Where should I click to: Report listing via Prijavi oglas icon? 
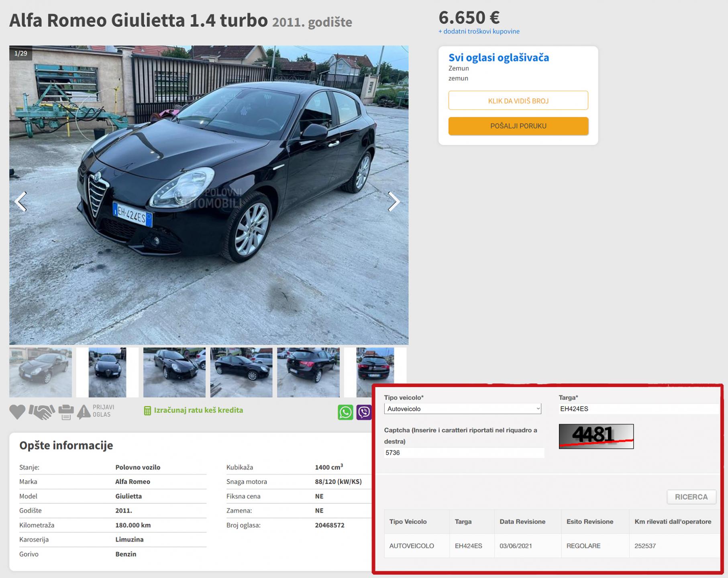pyautogui.click(x=84, y=412)
